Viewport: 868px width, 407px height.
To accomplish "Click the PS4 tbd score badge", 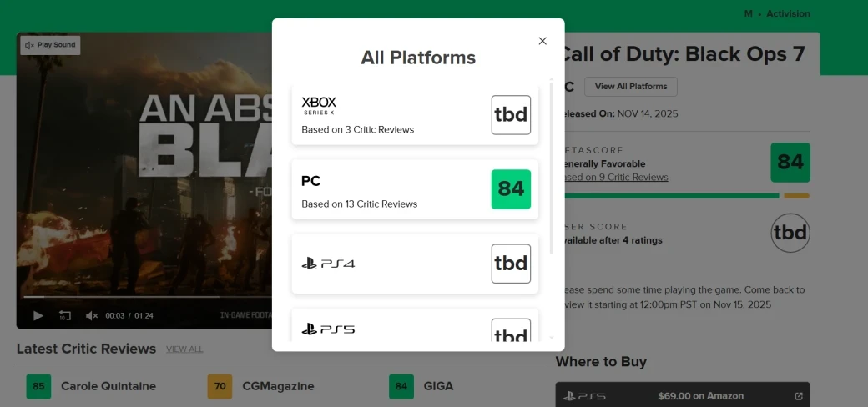I will [511, 264].
